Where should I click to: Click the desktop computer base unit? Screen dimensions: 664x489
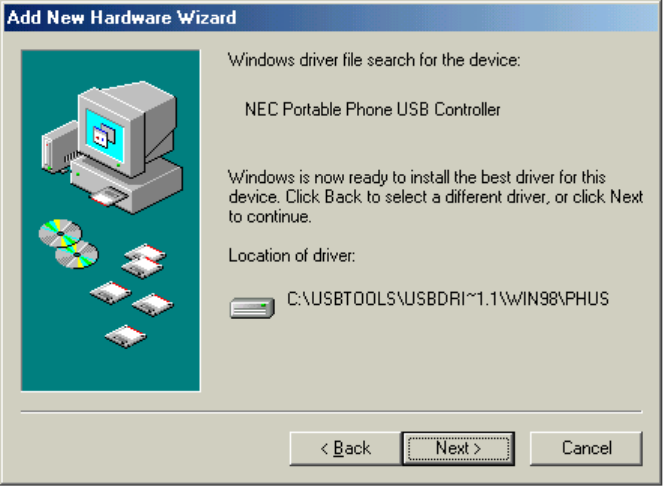pos(127,186)
